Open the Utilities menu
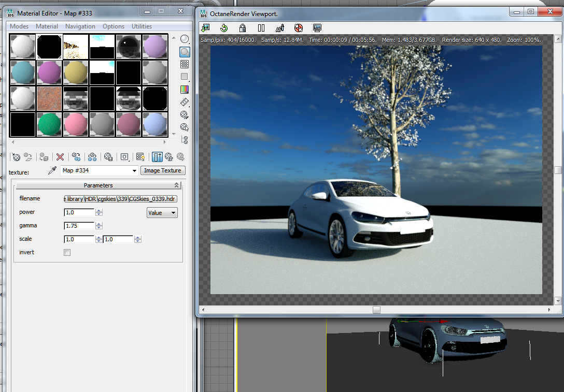The height and width of the screenshot is (392, 564). [142, 26]
